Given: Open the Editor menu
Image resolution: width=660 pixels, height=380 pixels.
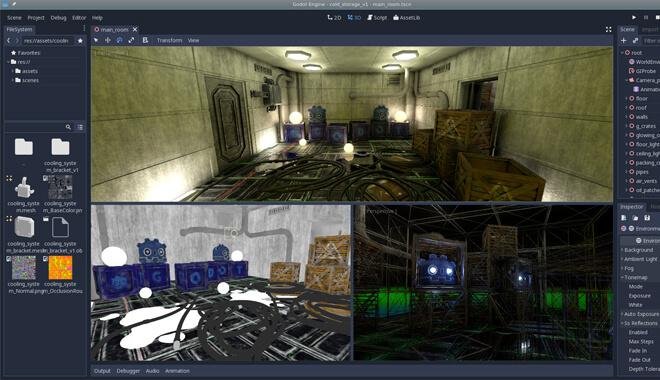Looking at the screenshot, I should (x=79, y=18).
